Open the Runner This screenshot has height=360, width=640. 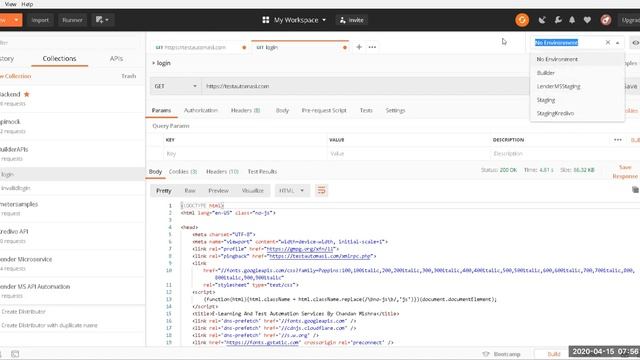(72, 20)
